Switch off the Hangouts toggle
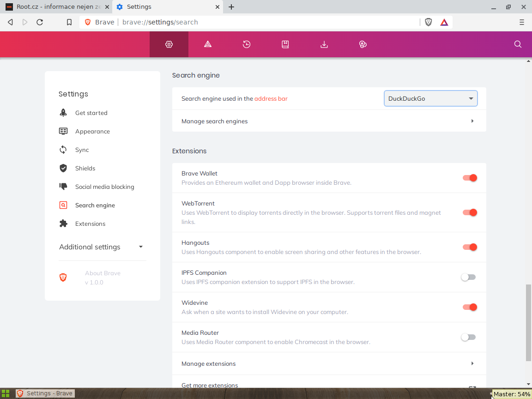The height and width of the screenshot is (399, 532). pos(470,247)
